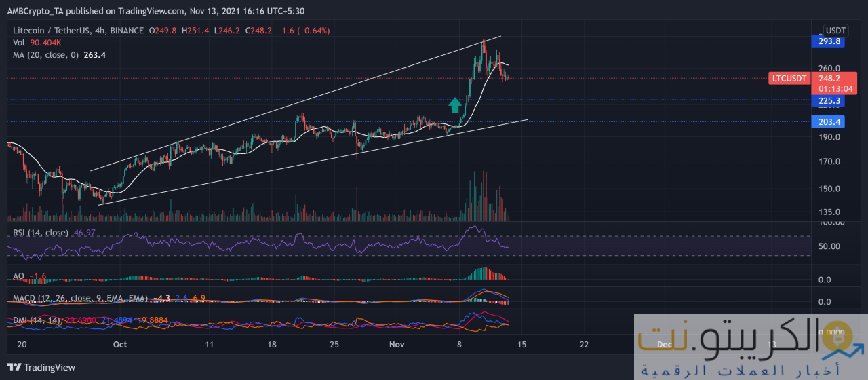Click the LTCUSDT red price tag

click(x=789, y=78)
